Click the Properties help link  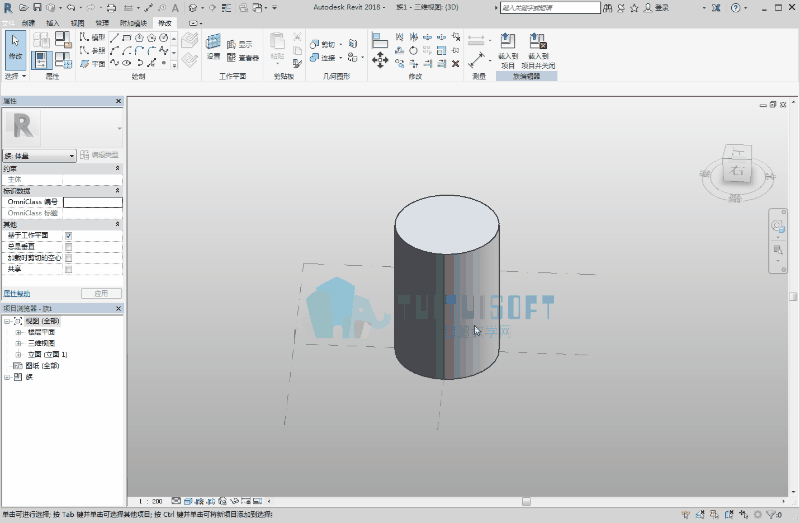tap(16, 294)
